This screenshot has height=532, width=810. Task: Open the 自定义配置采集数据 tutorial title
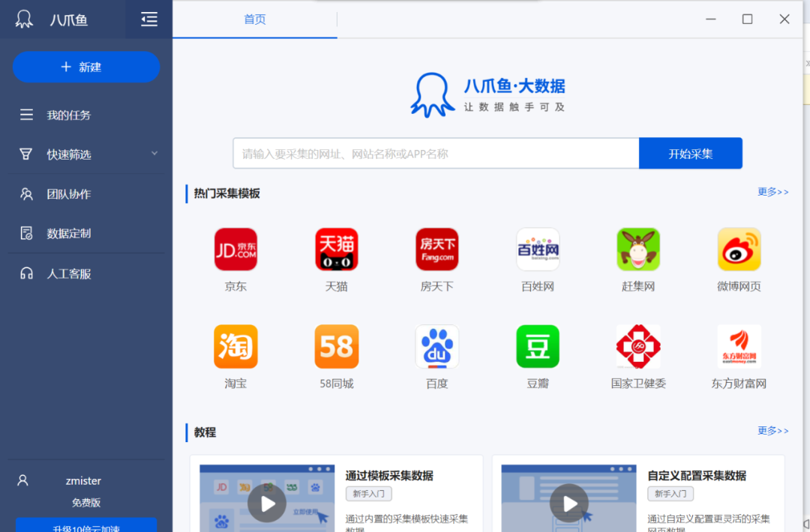(x=697, y=476)
